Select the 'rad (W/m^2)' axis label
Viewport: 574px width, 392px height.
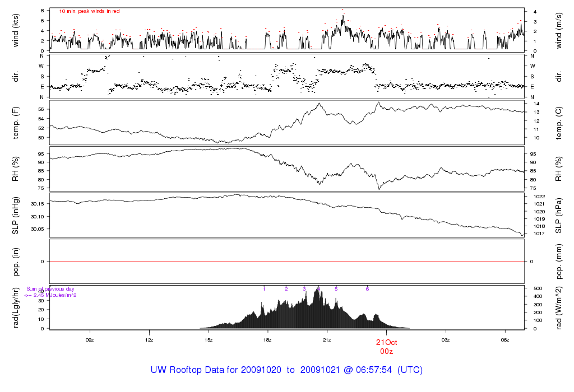click(559, 307)
